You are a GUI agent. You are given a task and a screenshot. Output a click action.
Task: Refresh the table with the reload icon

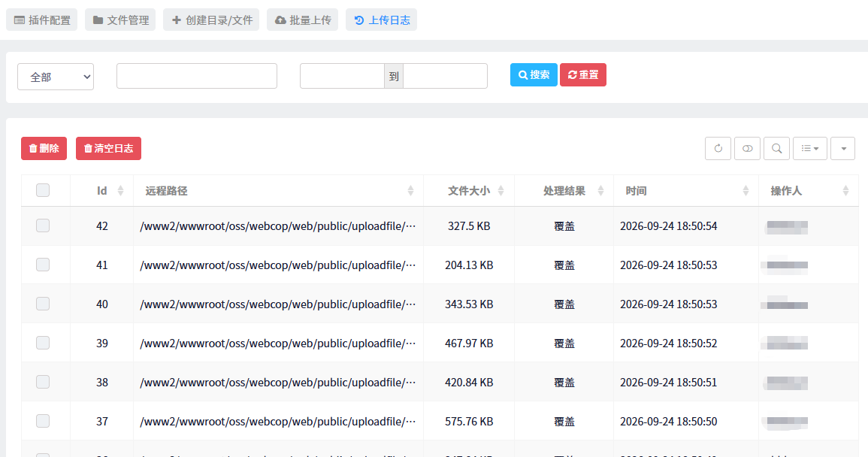[x=718, y=149]
